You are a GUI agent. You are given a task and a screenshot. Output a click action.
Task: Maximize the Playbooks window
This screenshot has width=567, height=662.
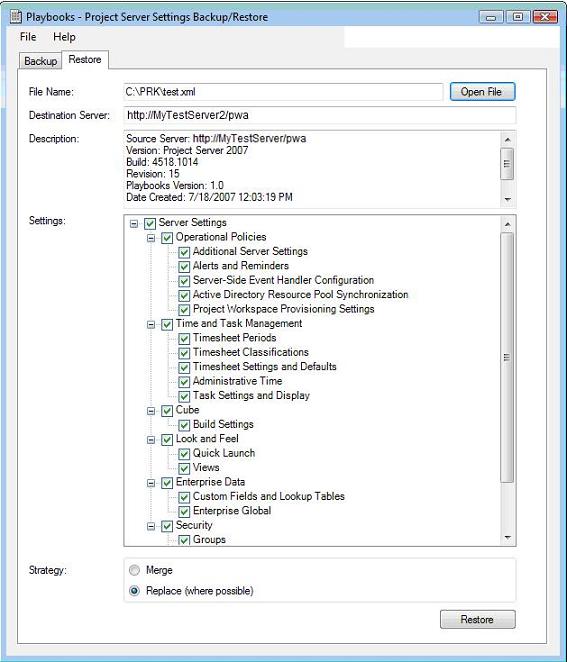point(518,17)
